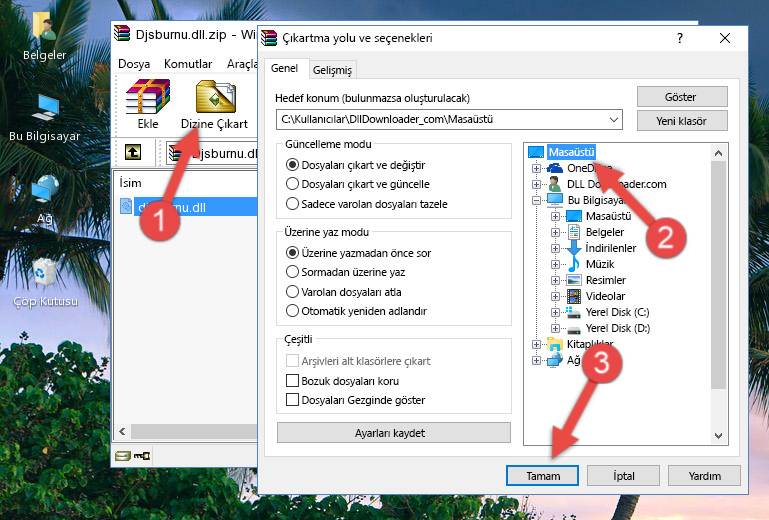Select Belgeler folder in the tree
Screen dimensions: 769x520
point(604,232)
